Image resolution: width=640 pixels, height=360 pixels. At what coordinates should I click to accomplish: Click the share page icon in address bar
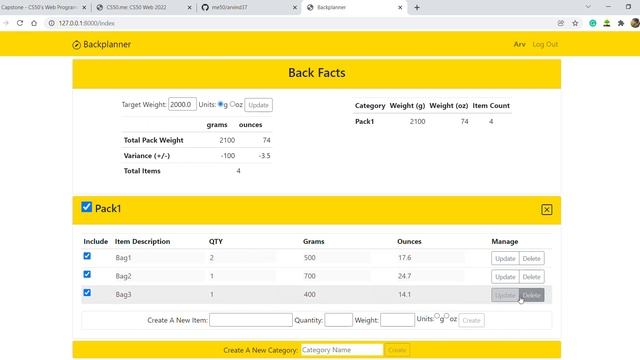[561, 23]
